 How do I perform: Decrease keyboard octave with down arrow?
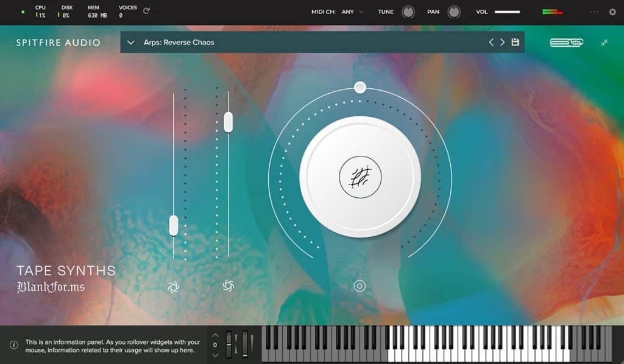point(214,354)
